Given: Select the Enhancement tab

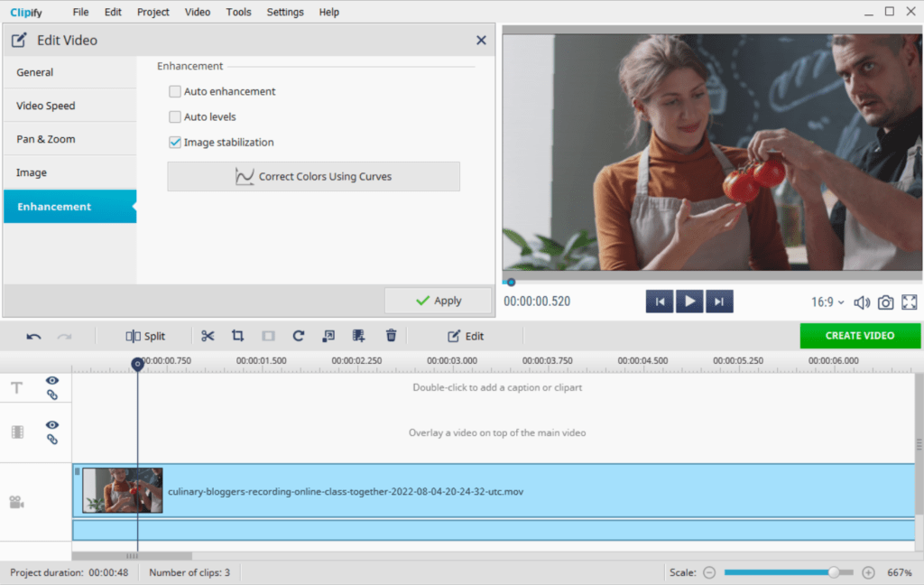Looking at the screenshot, I should point(70,207).
